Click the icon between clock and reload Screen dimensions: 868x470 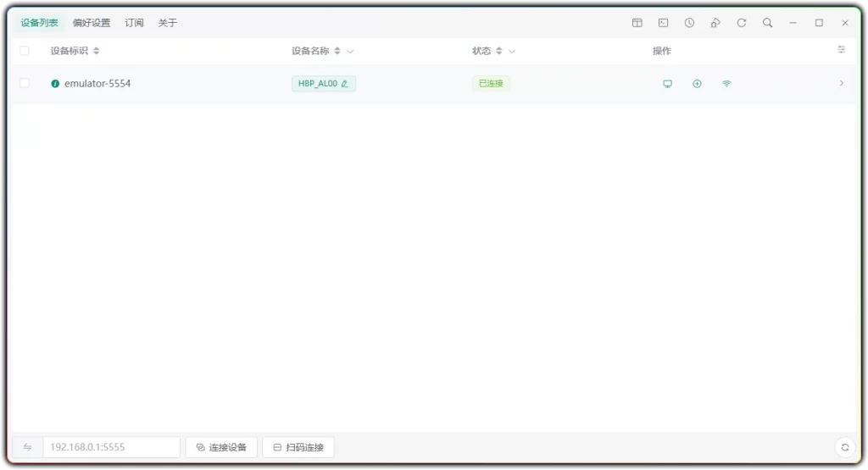715,23
